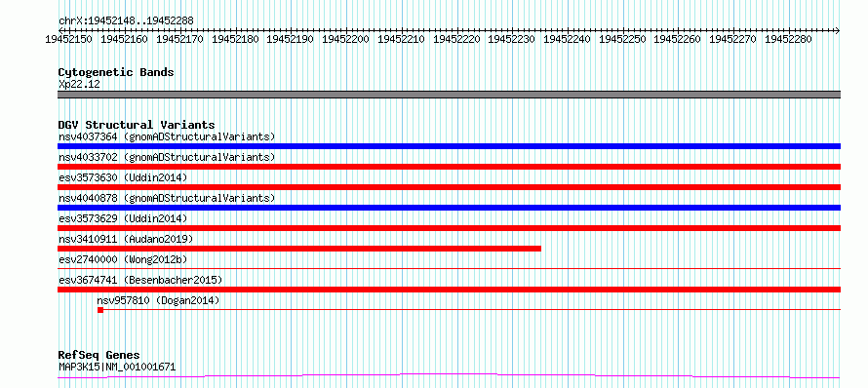Click the 19452270 ruler tick label

pyautogui.click(x=733, y=39)
